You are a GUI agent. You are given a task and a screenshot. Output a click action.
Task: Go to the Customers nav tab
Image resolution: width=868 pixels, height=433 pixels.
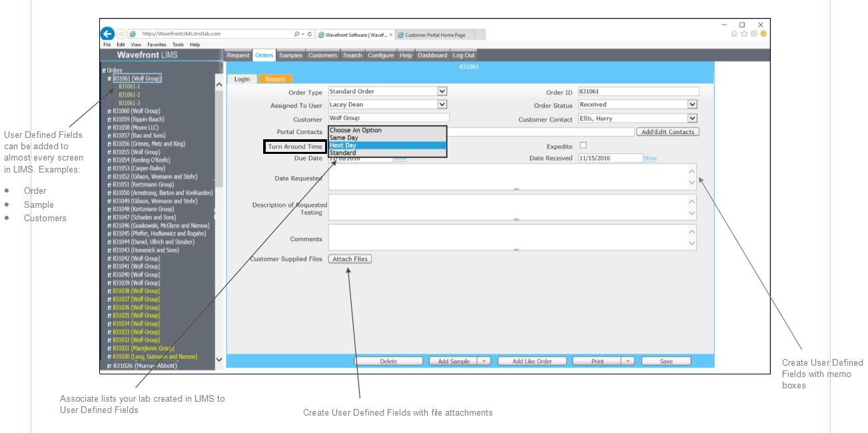coord(322,55)
